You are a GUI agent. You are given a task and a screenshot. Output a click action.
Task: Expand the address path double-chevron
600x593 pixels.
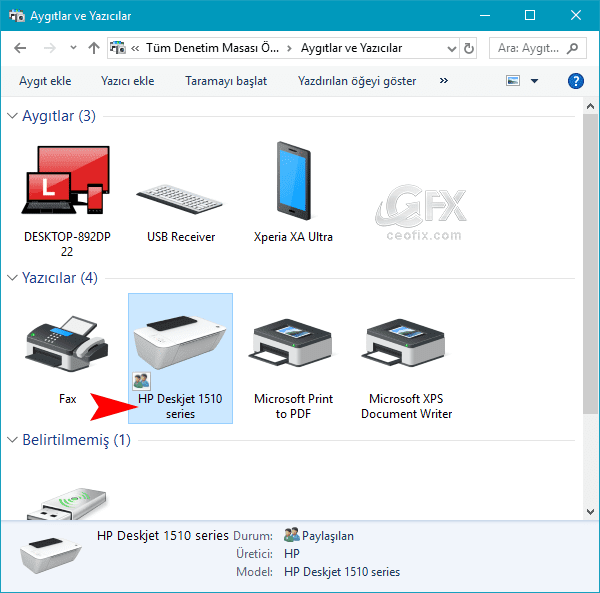pyautogui.click(x=135, y=49)
